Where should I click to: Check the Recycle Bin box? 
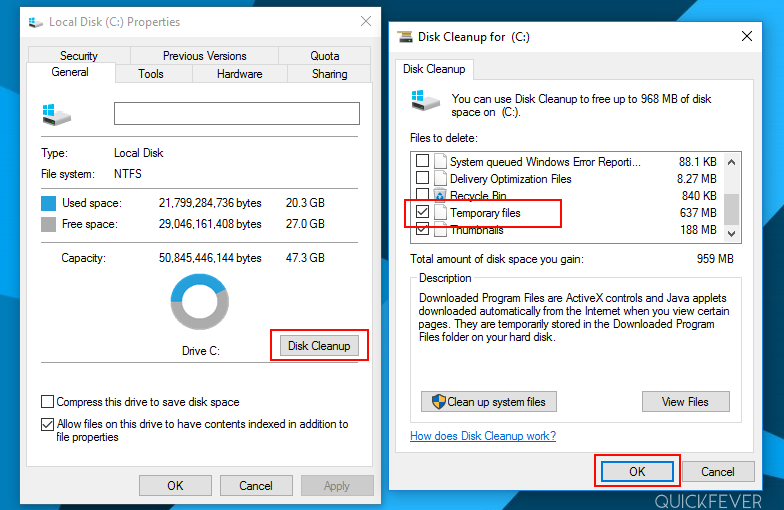click(422, 194)
